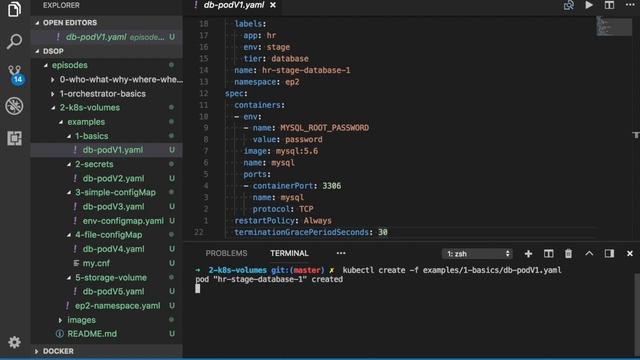
Task: Click the namespace: ep2 line
Action: (x=267, y=82)
